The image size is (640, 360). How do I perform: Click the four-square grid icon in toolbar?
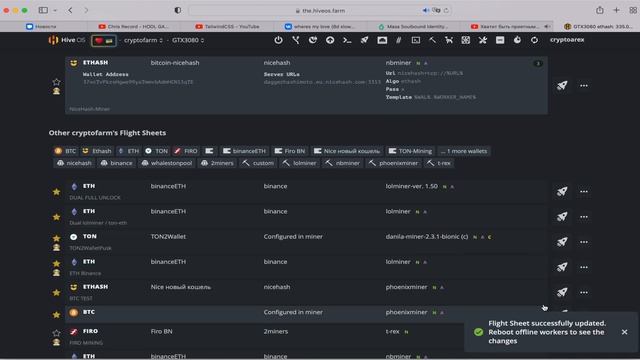coord(466,40)
